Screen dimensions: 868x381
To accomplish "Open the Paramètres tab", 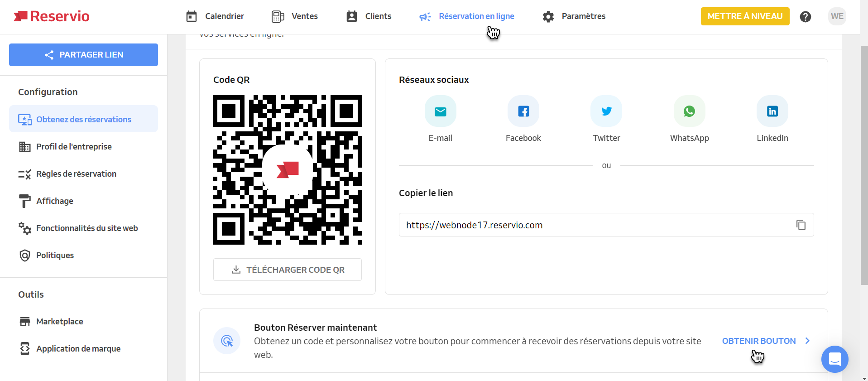I will pyautogui.click(x=574, y=16).
